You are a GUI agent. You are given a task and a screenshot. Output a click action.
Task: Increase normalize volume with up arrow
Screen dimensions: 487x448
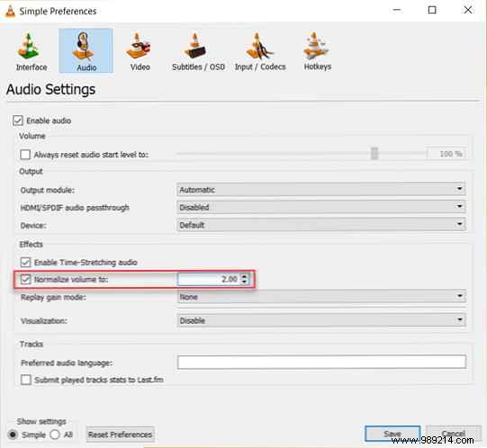(245, 276)
